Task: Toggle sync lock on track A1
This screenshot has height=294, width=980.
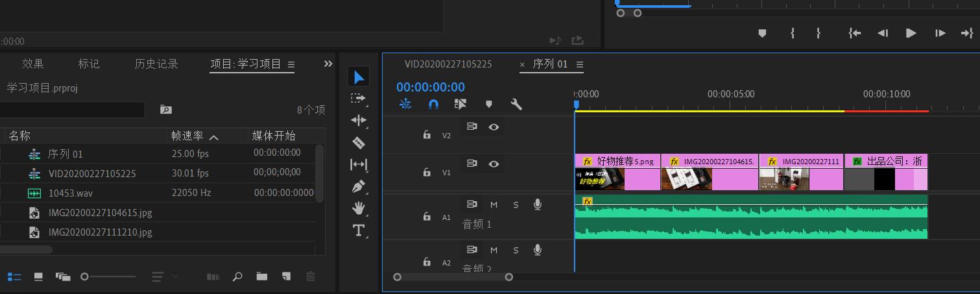Action: tap(472, 204)
